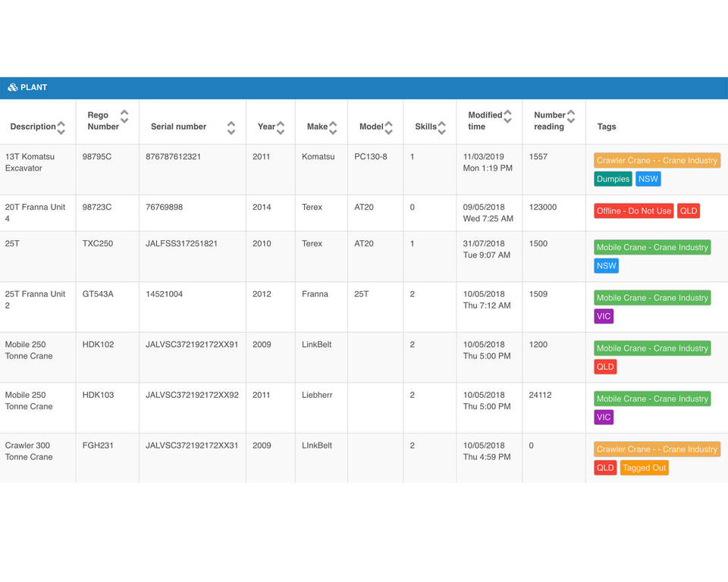The width and height of the screenshot is (728, 582).
Task: Click the Description column header label
Action: pos(33,127)
